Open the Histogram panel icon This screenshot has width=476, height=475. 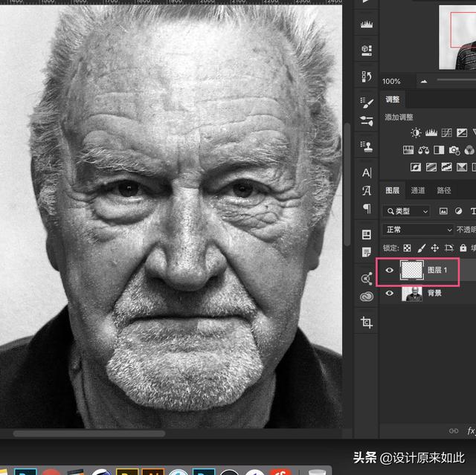click(367, 25)
